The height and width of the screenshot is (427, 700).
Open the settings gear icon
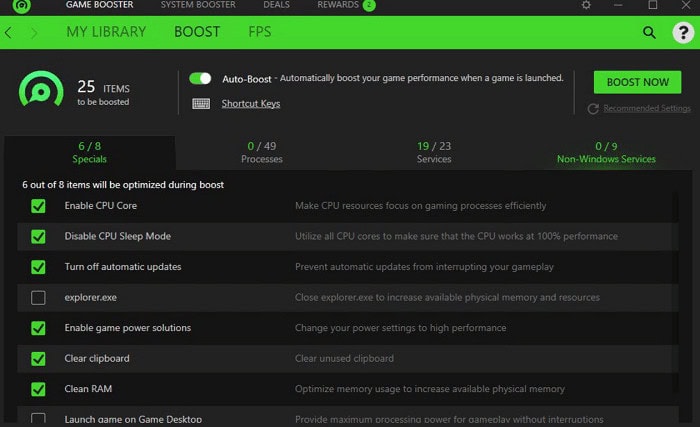(x=586, y=5)
